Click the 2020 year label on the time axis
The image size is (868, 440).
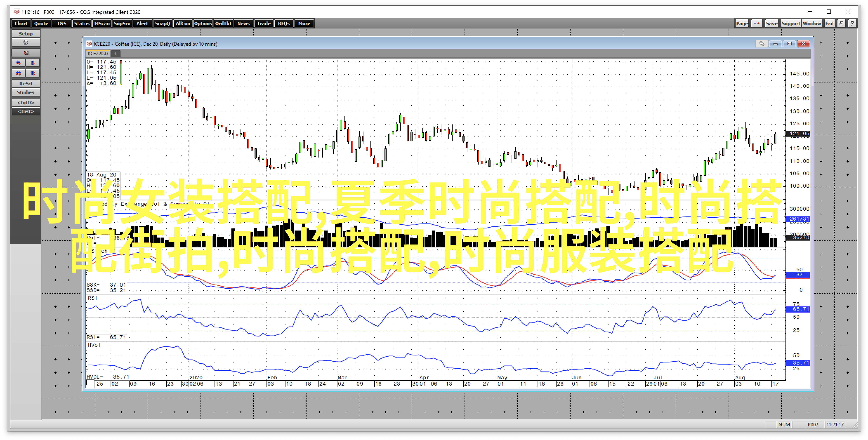tap(196, 378)
